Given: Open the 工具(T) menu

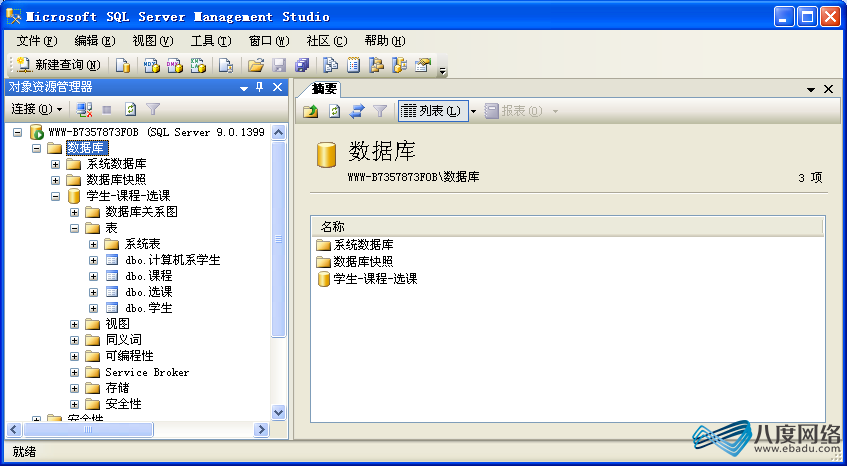Looking at the screenshot, I should [211, 41].
